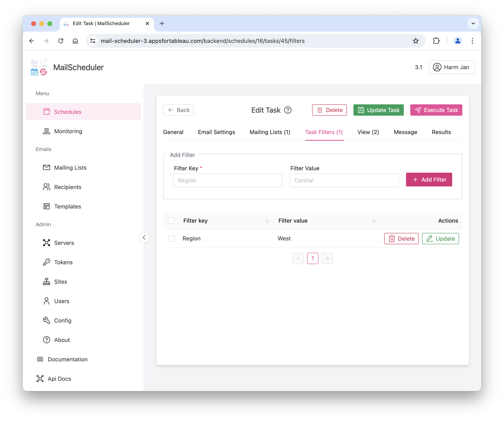The width and height of the screenshot is (504, 421).
Task: Click the Config wrench icon
Action: click(x=46, y=320)
